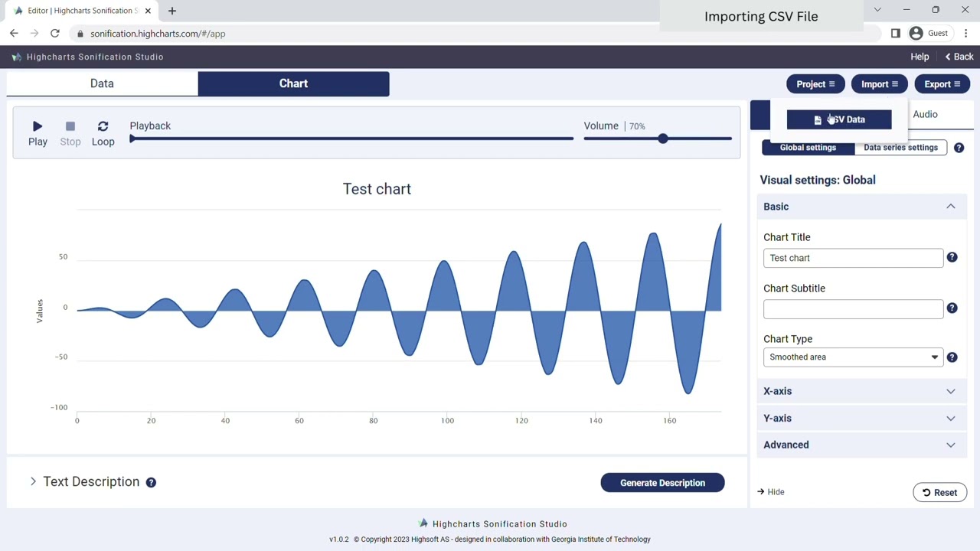Toggle the Loop playback icon
The width and height of the screenshot is (980, 551).
(x=103, y=126)
